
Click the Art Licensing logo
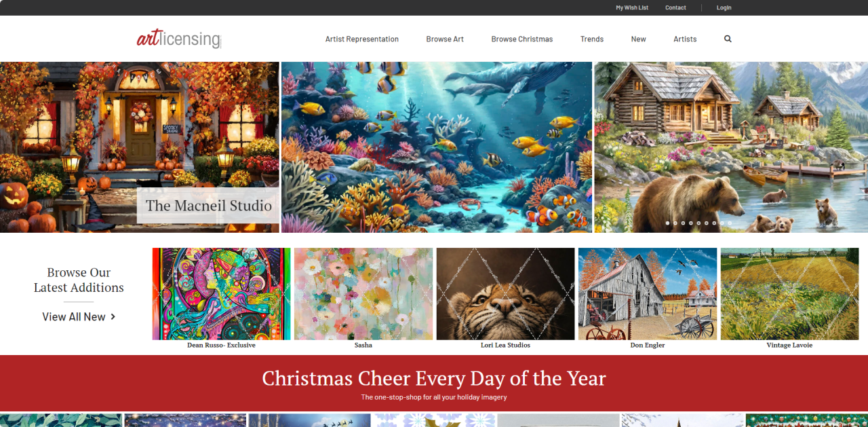(179, 39)
